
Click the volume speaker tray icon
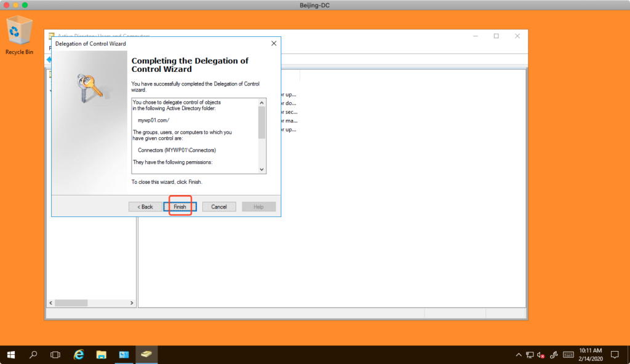pos(541,355)
